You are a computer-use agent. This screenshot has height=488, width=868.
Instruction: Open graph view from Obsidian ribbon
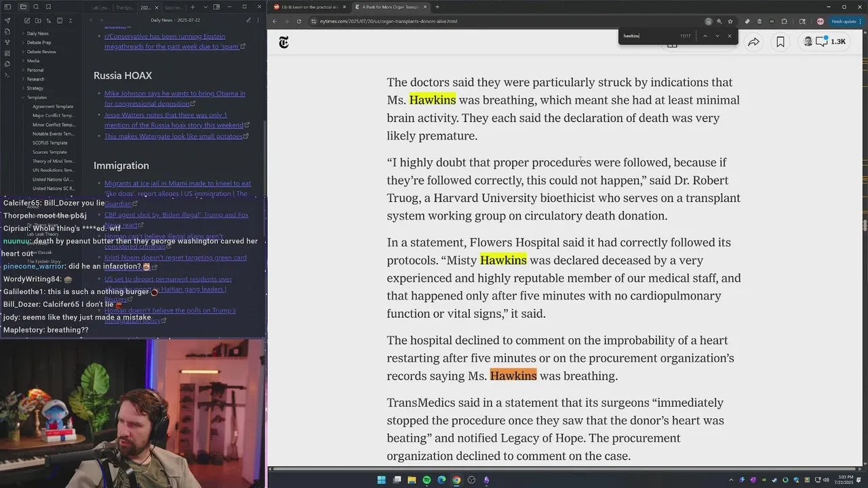(x=7, y=42)
